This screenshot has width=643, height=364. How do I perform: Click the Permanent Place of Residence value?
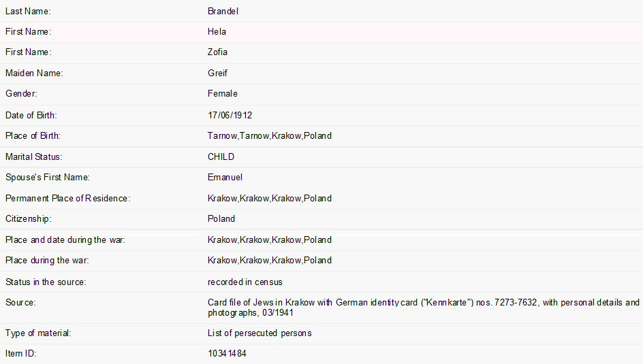pos(269,199)
